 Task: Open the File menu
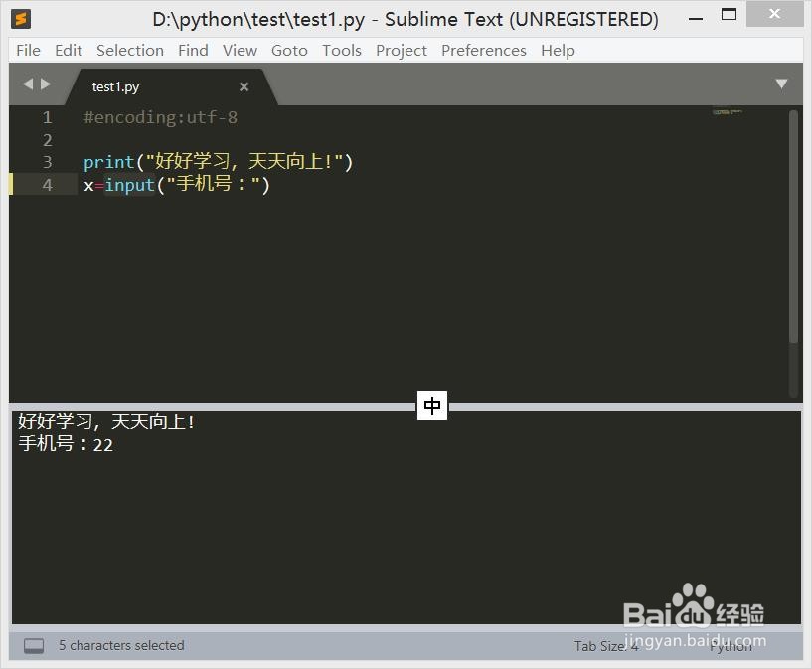[x=27, y=50]
